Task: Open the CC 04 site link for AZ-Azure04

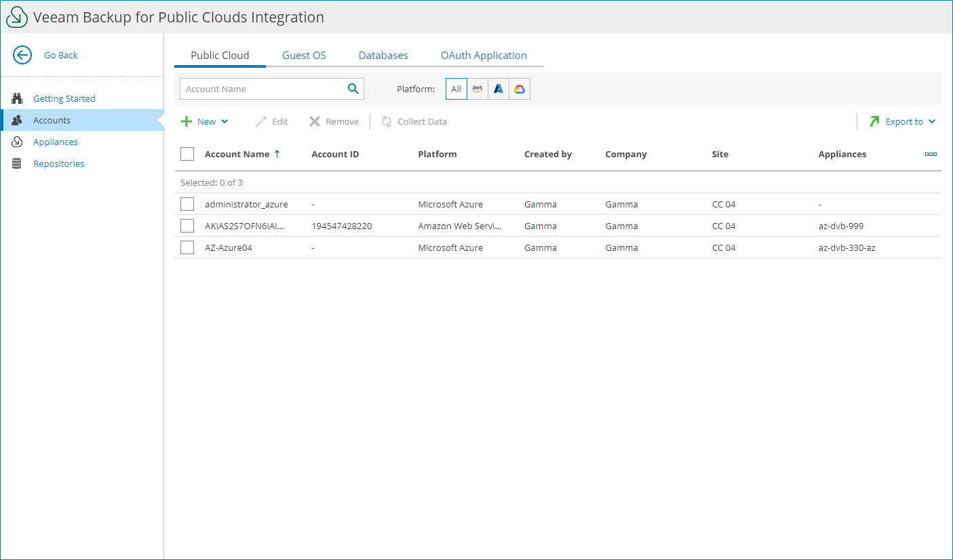Action: coord(723,247)
